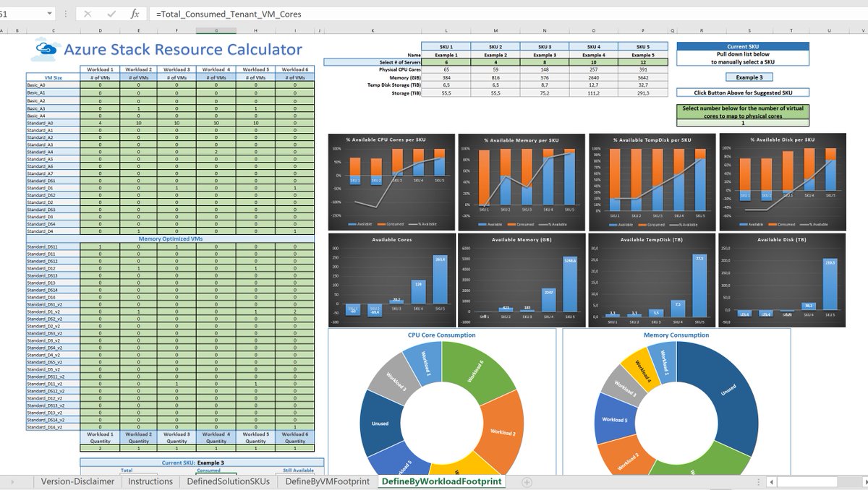
Task: Confirm the formula with the checkmark icon
Action: (x=111, y=14)
